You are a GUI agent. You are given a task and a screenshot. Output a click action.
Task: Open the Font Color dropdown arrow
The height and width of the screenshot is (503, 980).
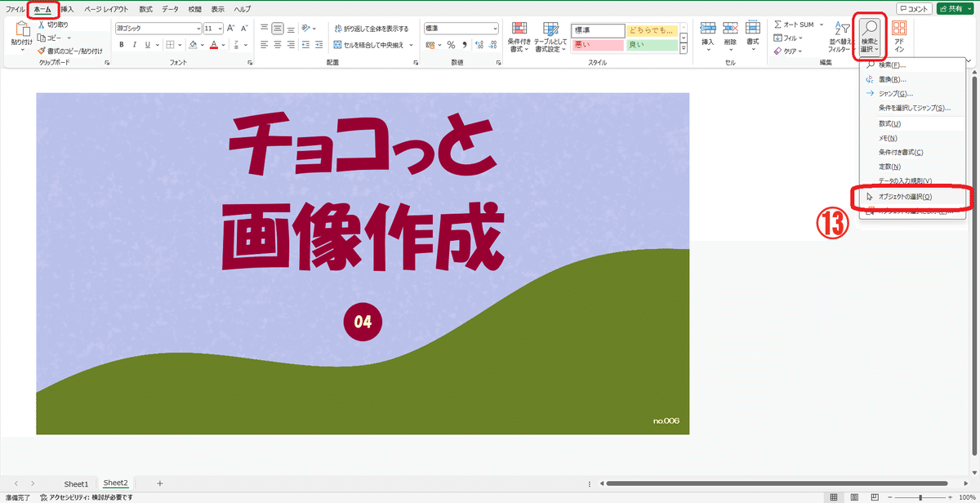tap(222, 45)
